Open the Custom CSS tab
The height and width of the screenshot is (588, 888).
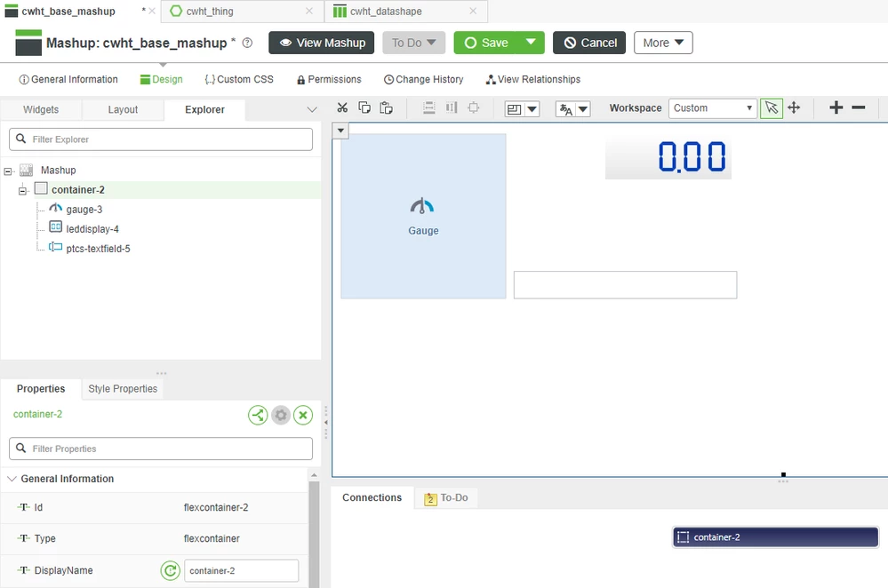pos(239,79)
